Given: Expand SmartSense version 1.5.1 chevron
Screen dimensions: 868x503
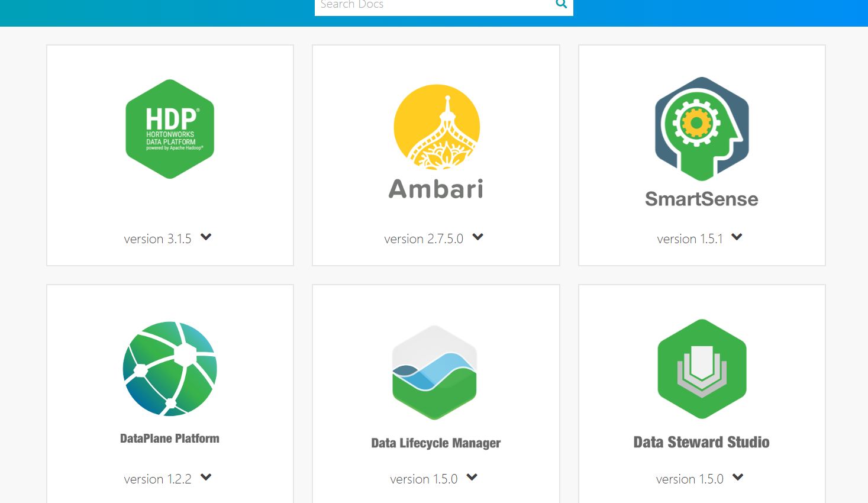Looking at the screenshot, I should [x=737, y=237].
